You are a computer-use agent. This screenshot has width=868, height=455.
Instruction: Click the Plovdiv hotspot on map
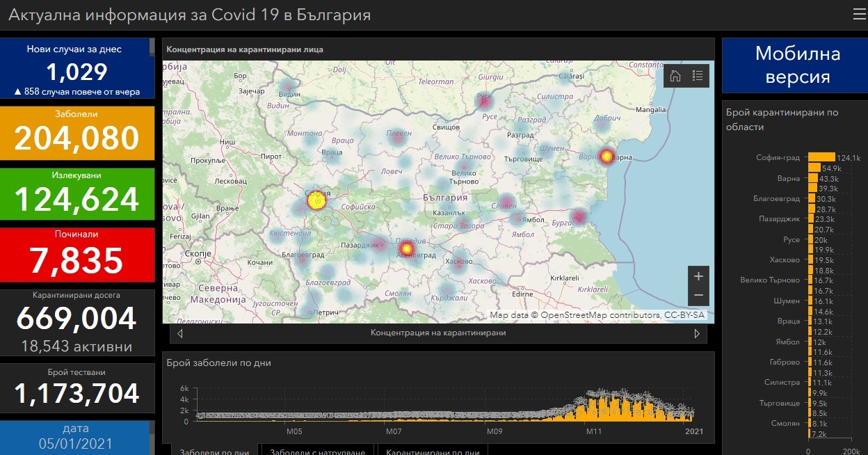pos(407,248)
